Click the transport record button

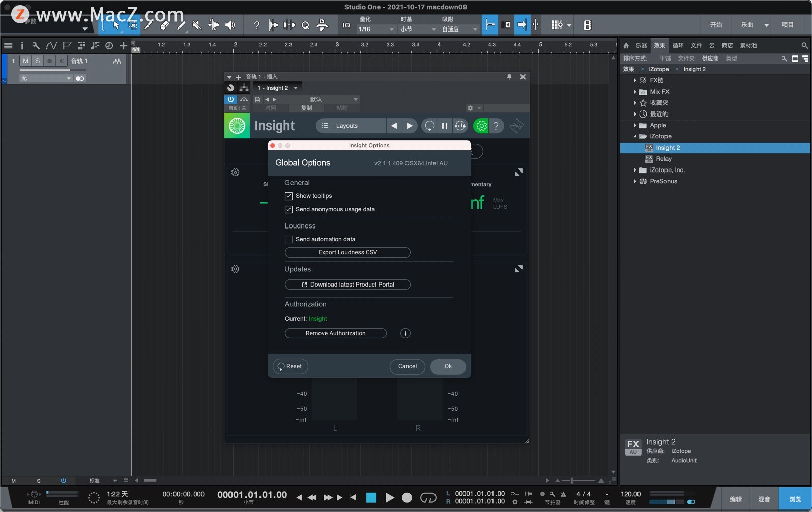coord(407,498)
